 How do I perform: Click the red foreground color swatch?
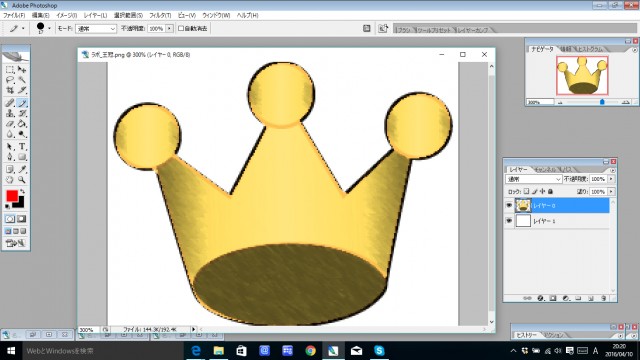coord(12,196)
